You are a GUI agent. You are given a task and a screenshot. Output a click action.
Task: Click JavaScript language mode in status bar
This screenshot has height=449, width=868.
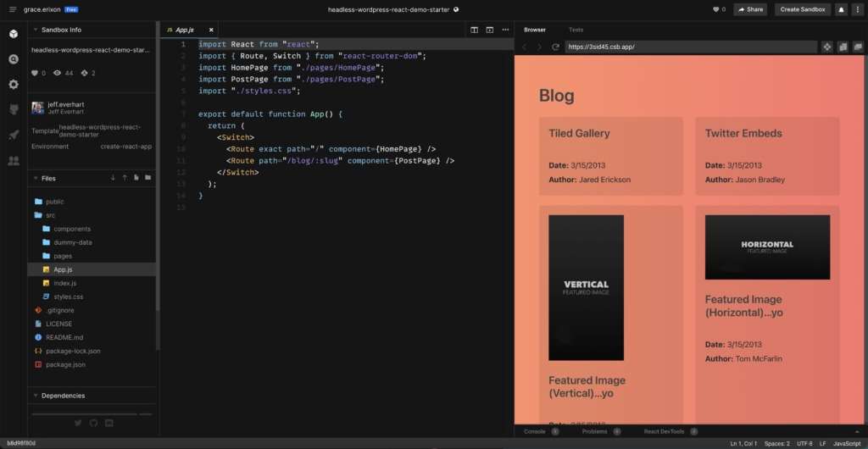tap(847, 443)
